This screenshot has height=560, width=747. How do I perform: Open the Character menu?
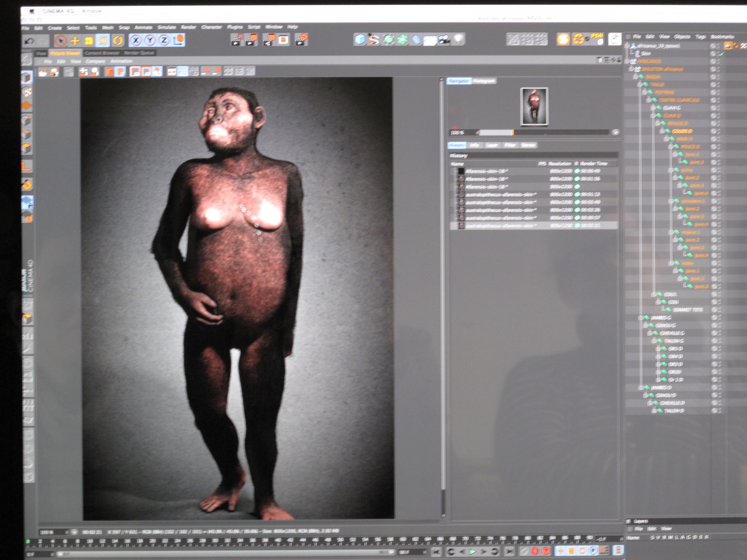click(x=212, y=27)
